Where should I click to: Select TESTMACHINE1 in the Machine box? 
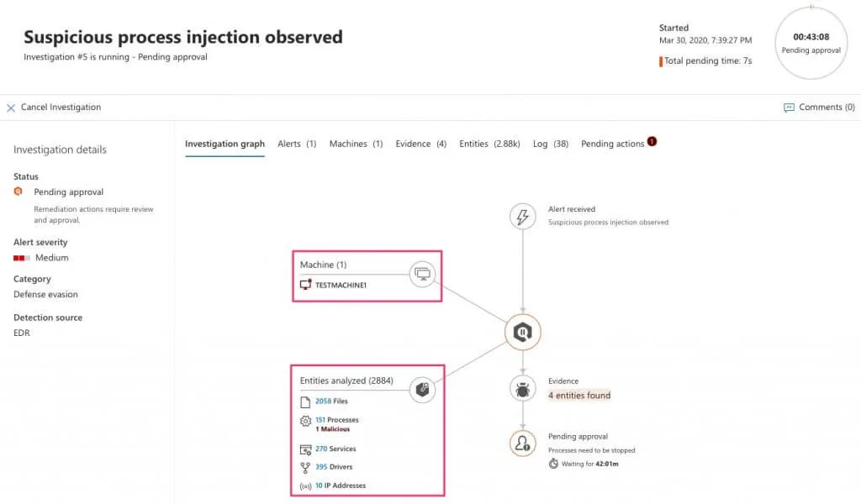coord(341,286)
